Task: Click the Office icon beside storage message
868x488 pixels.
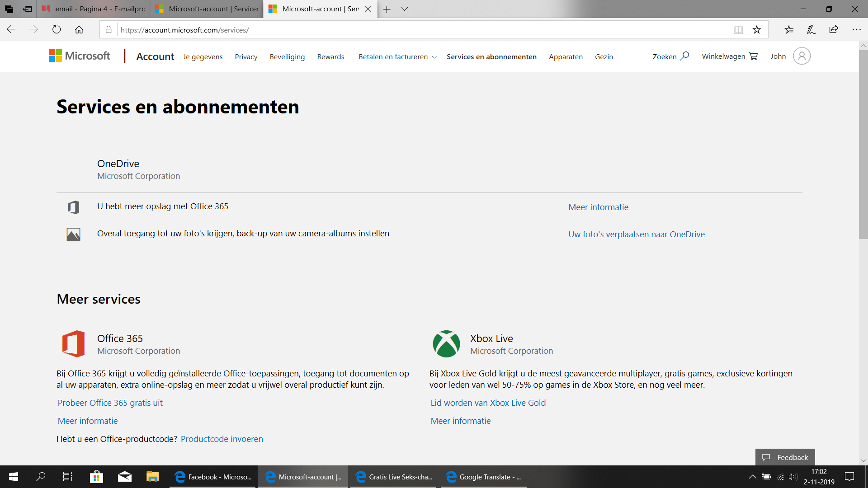Action: [73, 207]
